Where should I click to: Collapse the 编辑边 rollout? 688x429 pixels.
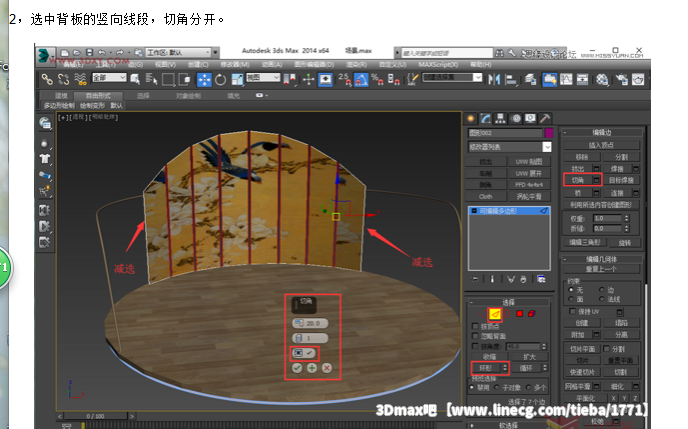coord(602,132)
